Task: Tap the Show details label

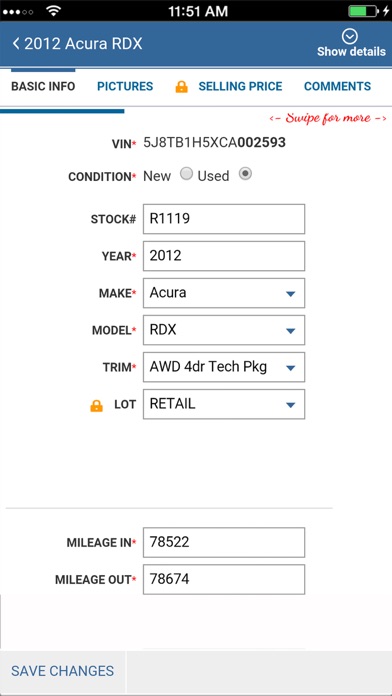Action: tap(351, 51)
